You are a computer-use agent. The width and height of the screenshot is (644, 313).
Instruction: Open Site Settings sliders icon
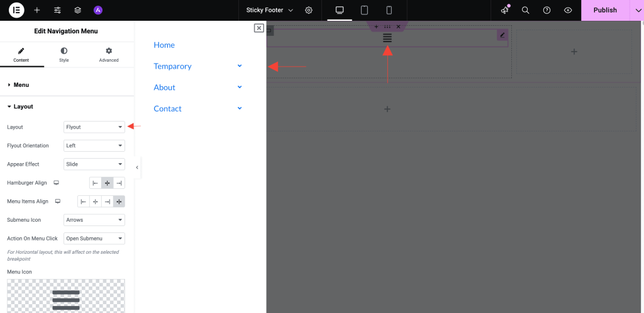[57, 10]
